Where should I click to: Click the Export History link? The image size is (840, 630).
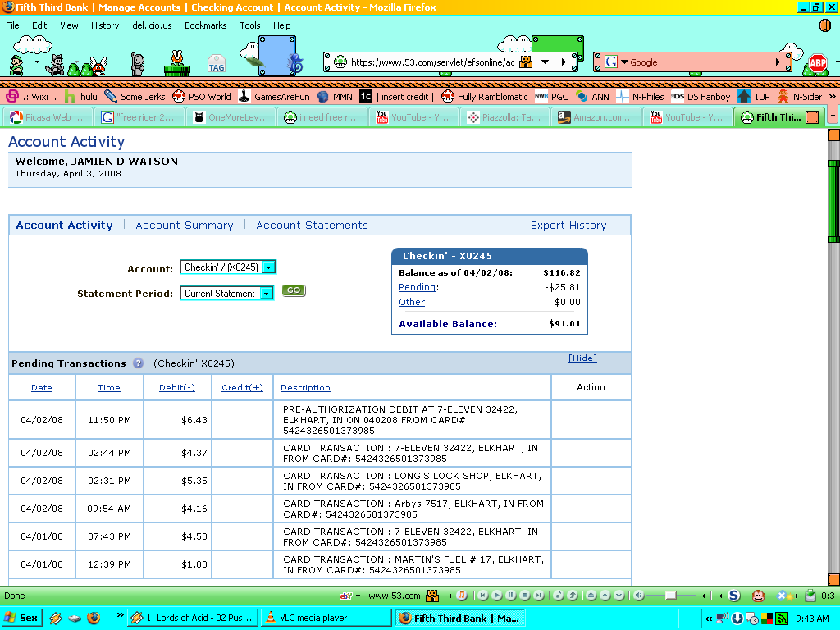point(568,226)
